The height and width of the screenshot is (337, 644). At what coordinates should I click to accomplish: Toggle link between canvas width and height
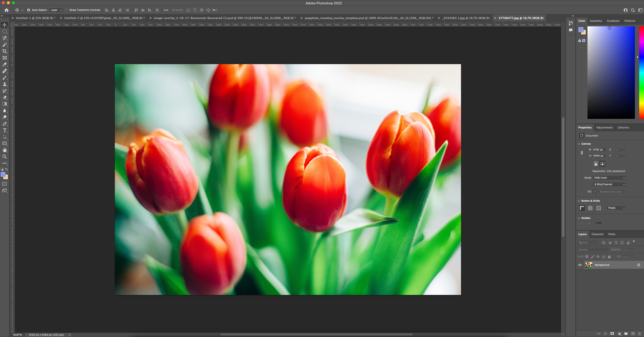[582, 153]
